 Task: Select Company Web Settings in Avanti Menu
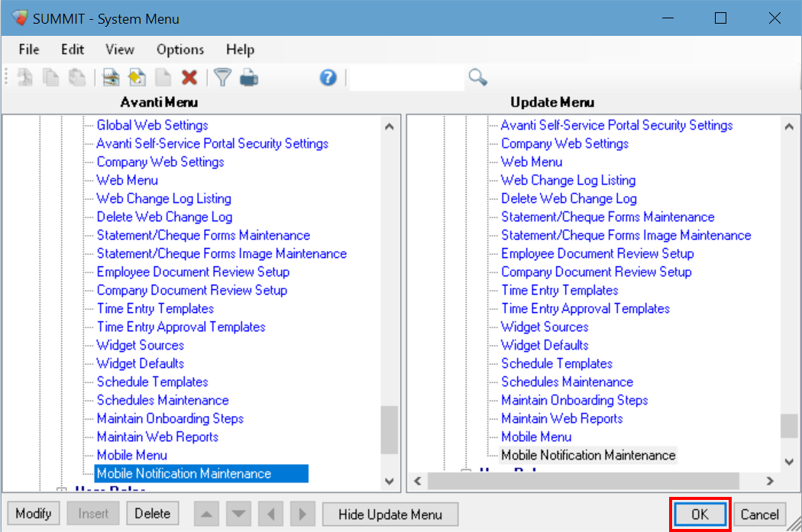(x=160, y=162)
